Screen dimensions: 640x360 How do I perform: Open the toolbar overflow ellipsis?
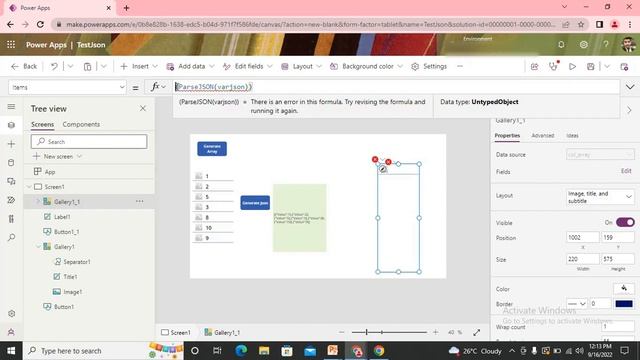[460, 66]
